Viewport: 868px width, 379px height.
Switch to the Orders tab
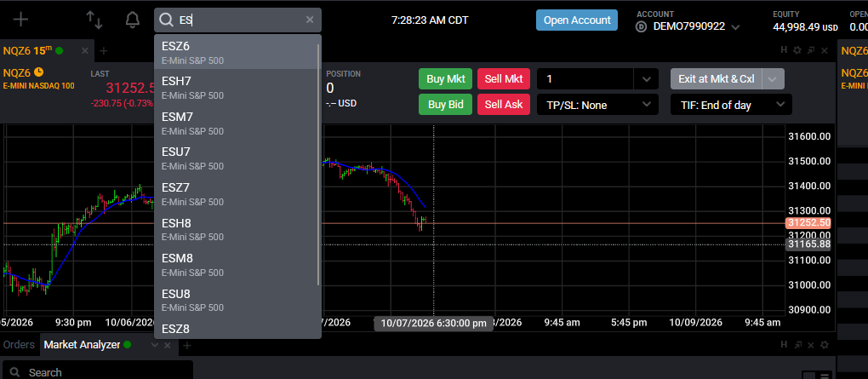point(19,345)
